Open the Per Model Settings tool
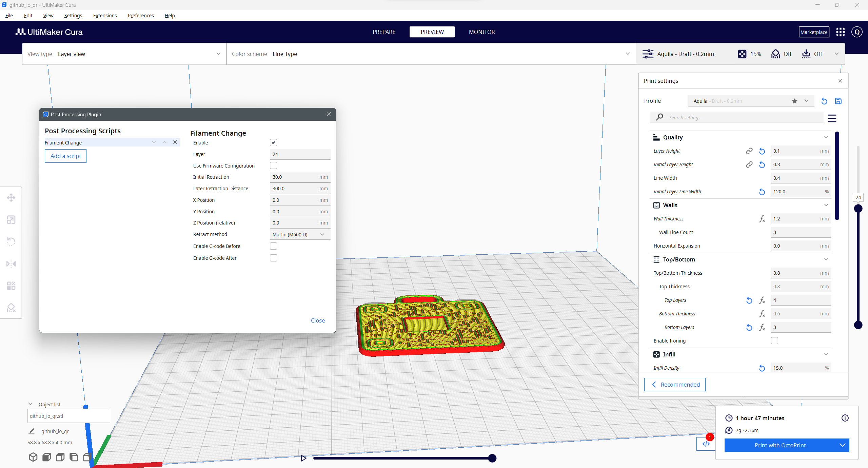This screenshot has height=468, width=868. point(11,286)
